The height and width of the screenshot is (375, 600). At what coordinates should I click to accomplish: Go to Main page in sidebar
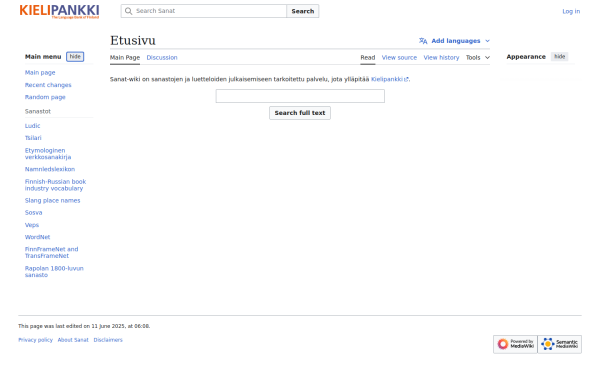(x=40, y=72)
